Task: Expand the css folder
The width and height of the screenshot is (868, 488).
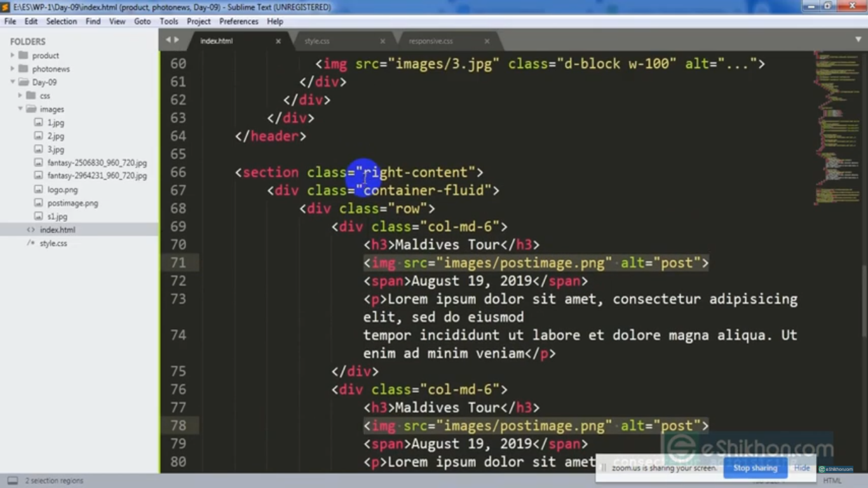Action: [x=20, y=95]
